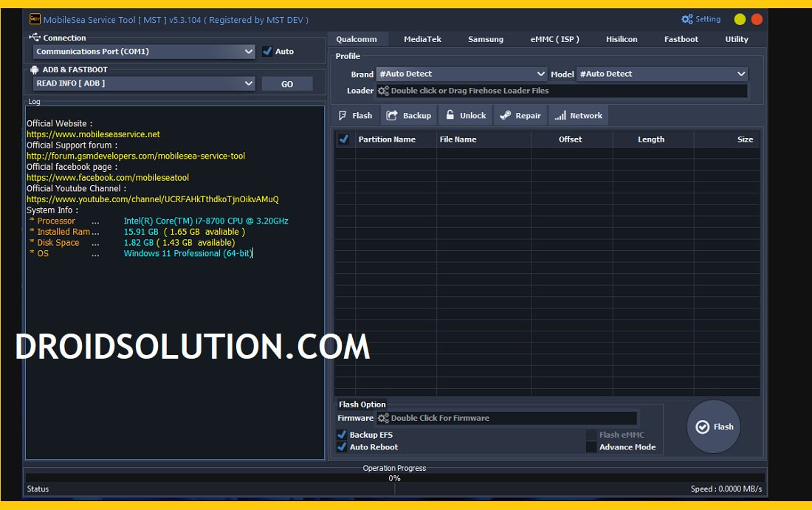Click the Network signal bars icon
Viewport: 812px width, 510px height.
coord(560,115)
